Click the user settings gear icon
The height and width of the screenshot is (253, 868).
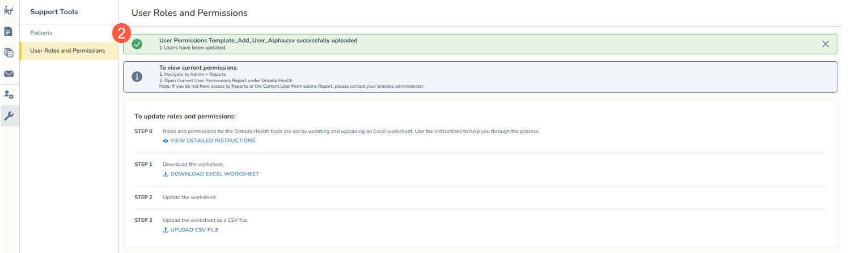tap(9, 95)
